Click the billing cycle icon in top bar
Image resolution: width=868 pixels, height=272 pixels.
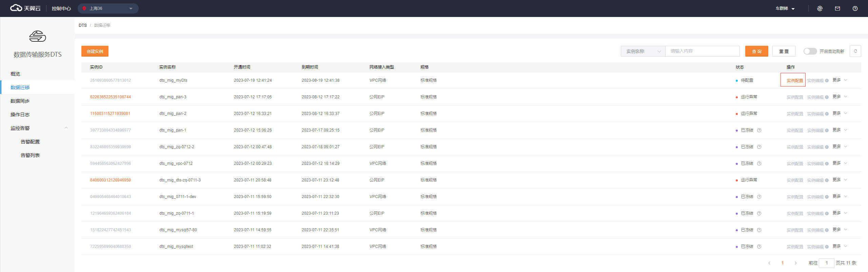pos(820,8)
